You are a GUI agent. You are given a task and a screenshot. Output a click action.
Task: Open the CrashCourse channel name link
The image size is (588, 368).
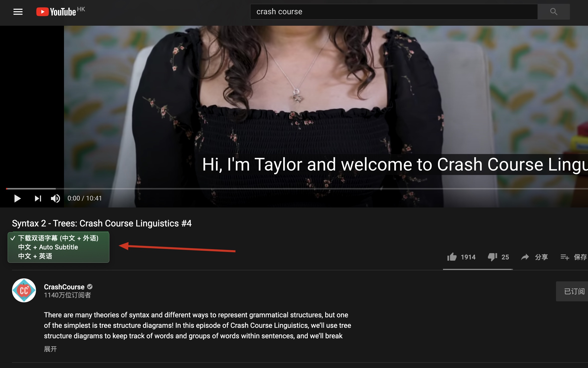[x=64, y=287]
